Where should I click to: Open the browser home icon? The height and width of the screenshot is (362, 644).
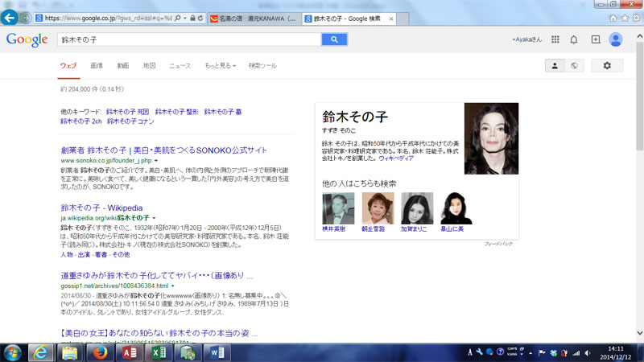(613, 18)
